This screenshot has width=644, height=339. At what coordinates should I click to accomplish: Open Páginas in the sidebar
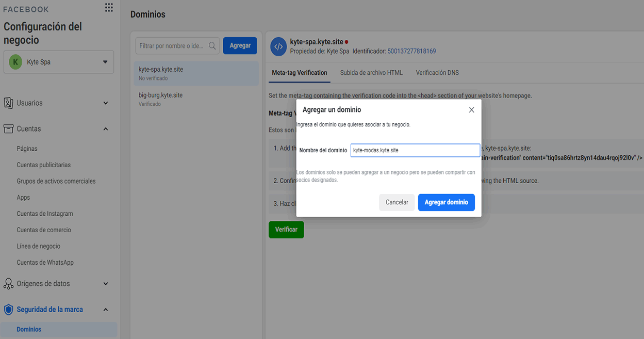(27, 149)
